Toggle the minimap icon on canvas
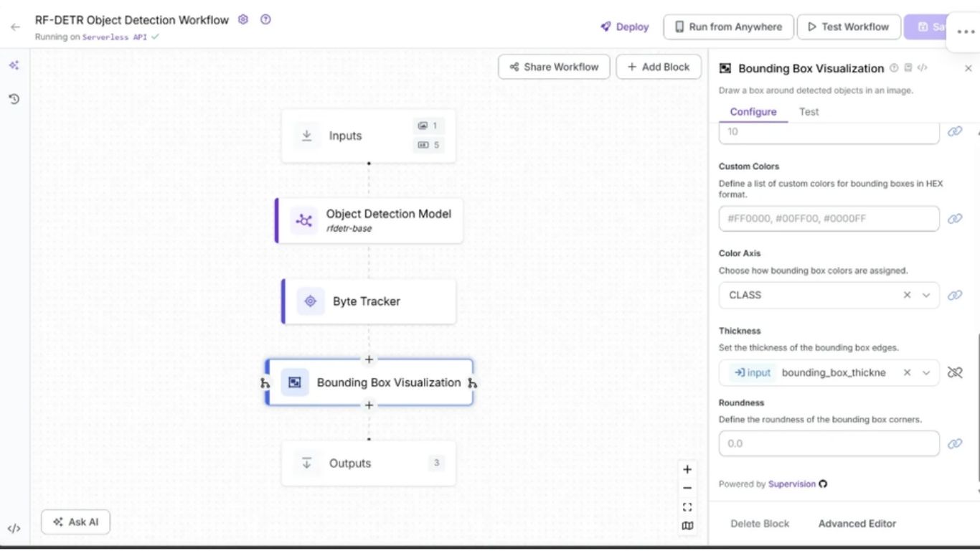The image size is (980, 551). point(687,526)
